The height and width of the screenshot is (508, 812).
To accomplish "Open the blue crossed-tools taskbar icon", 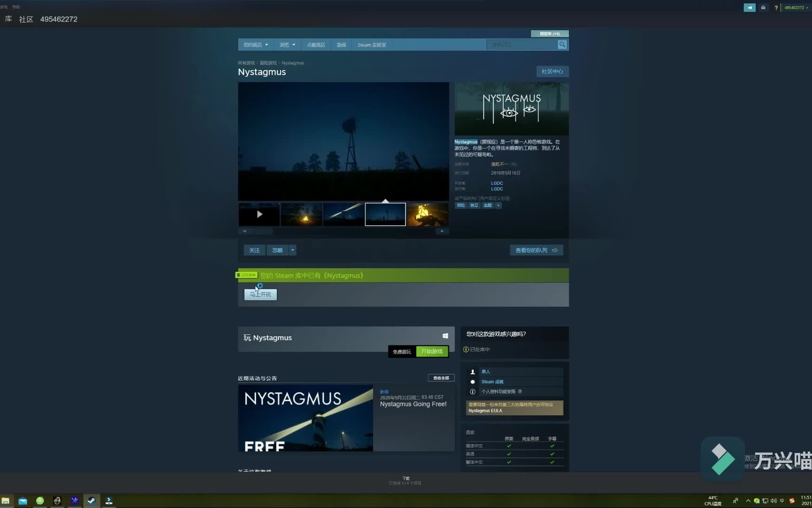I will [74, 501].
